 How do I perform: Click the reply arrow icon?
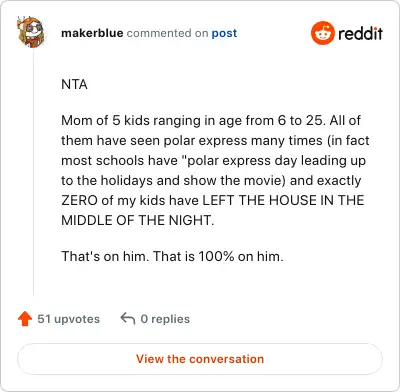(x=128, y=318)
